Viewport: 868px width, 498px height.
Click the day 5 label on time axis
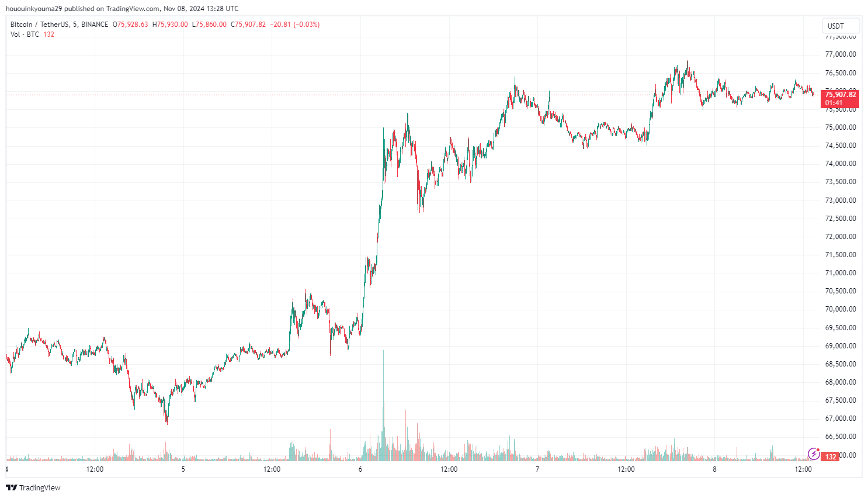tap(183, 469)
